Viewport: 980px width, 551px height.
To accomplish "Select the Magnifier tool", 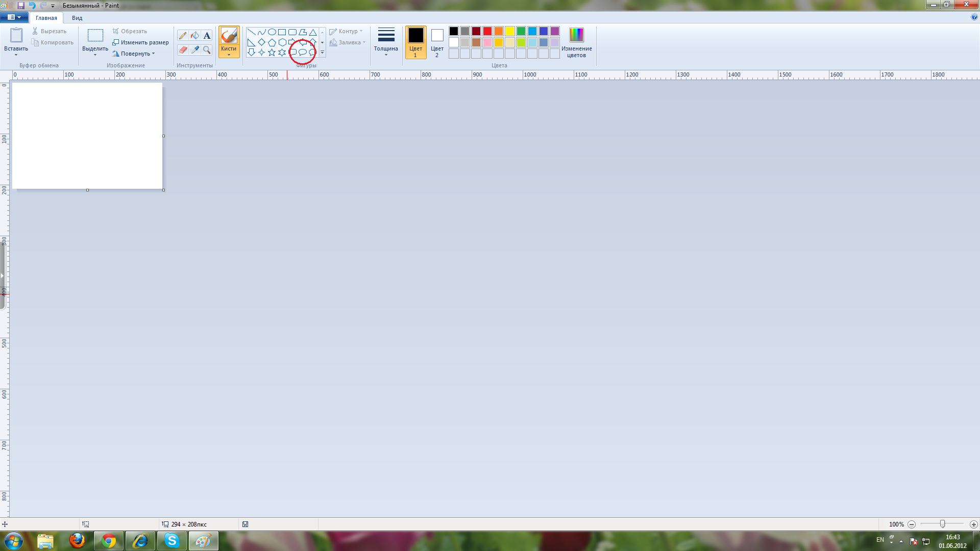I will 207,50.
